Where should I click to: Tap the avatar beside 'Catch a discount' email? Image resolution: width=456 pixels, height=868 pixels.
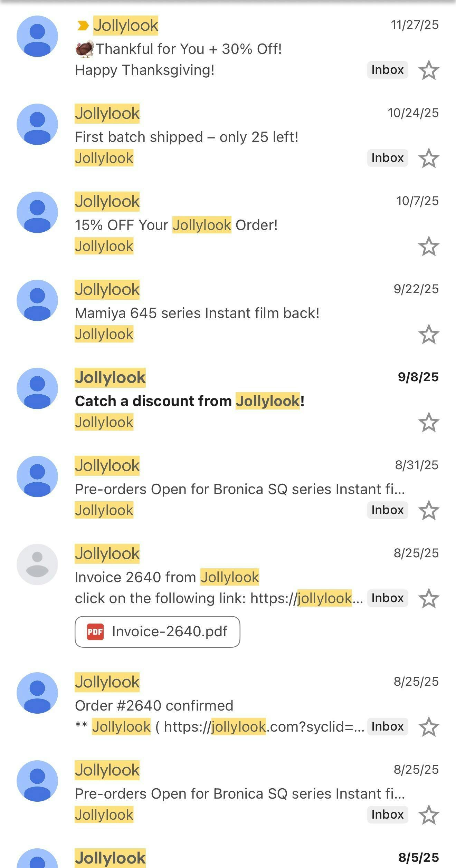pos(37,388)
